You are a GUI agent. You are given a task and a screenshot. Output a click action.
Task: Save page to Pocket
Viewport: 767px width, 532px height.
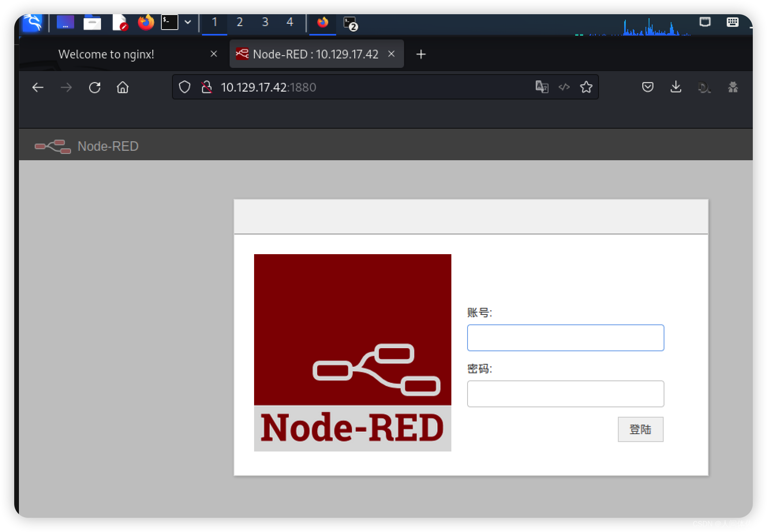(648, 87)
